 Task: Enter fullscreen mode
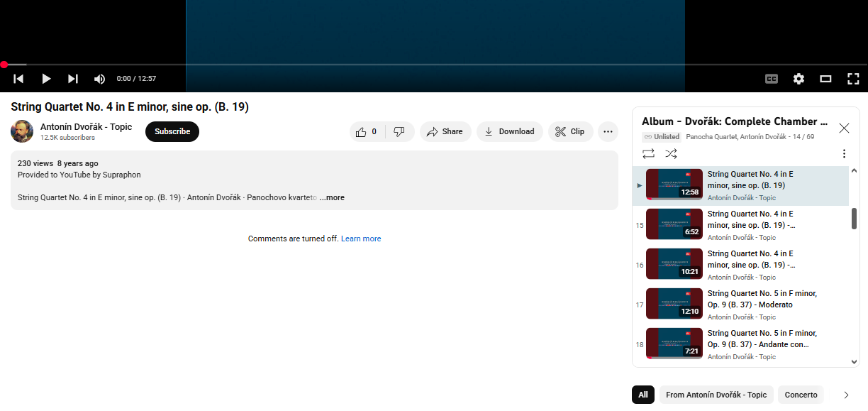(x=853, y=79)
